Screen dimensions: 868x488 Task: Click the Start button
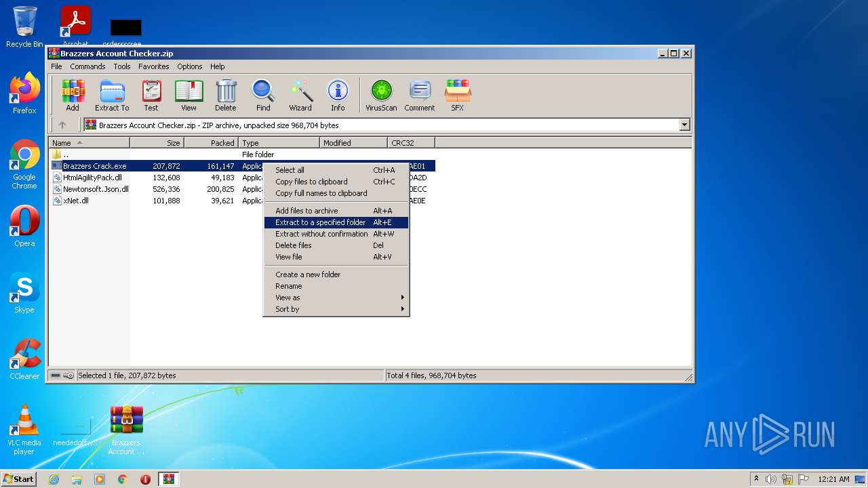[19, 479]
